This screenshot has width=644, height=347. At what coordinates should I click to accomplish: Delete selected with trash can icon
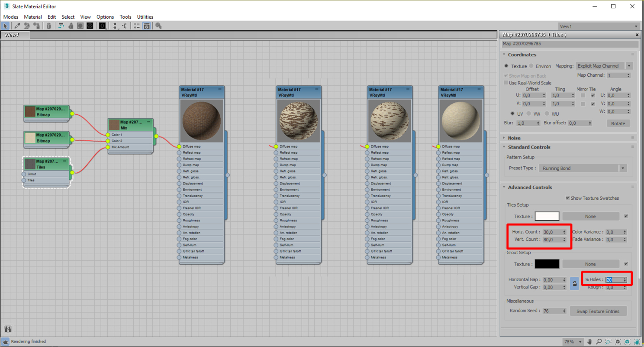(x=49, y=26)
